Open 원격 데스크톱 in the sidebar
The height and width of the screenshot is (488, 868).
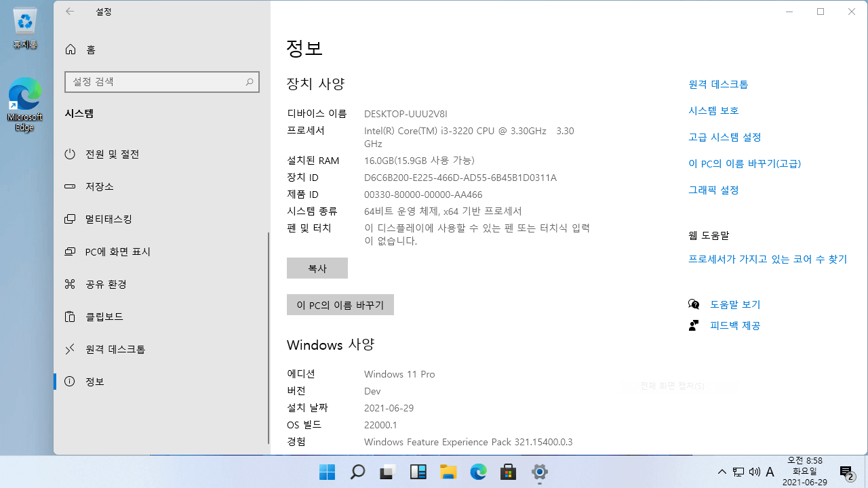[x=161, y=349]
